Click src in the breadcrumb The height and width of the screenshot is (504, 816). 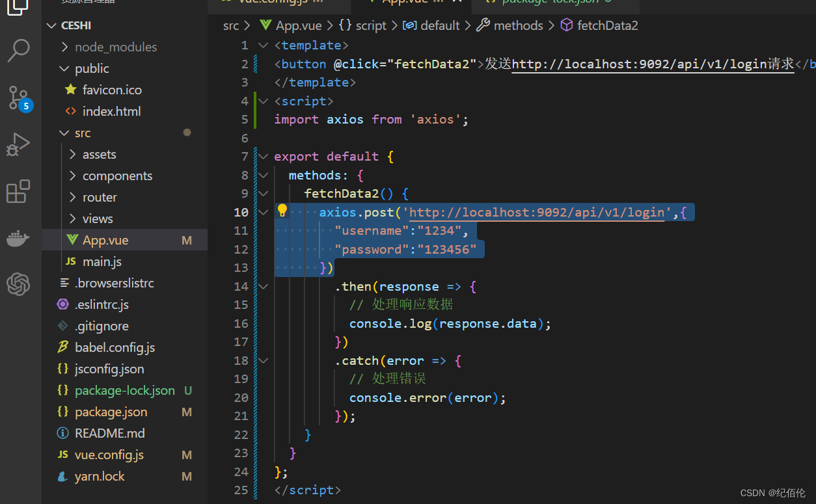(231, 25)
